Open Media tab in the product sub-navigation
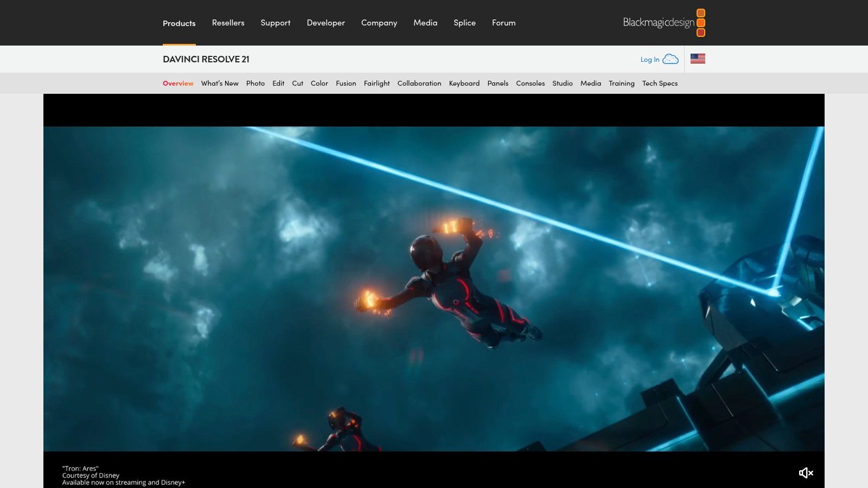The image size is (868, 488). point(591,84)
